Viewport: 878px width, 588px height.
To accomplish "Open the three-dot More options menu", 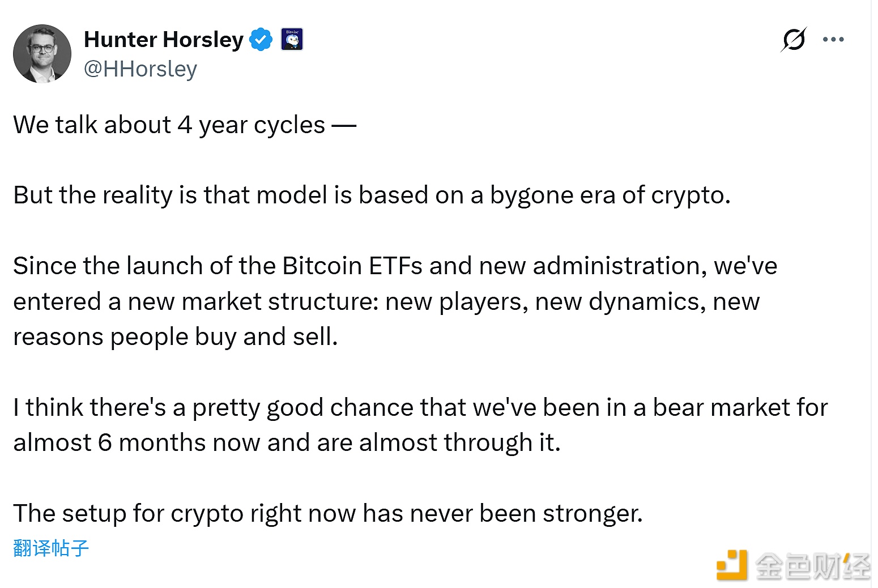I will click(833, 40).
